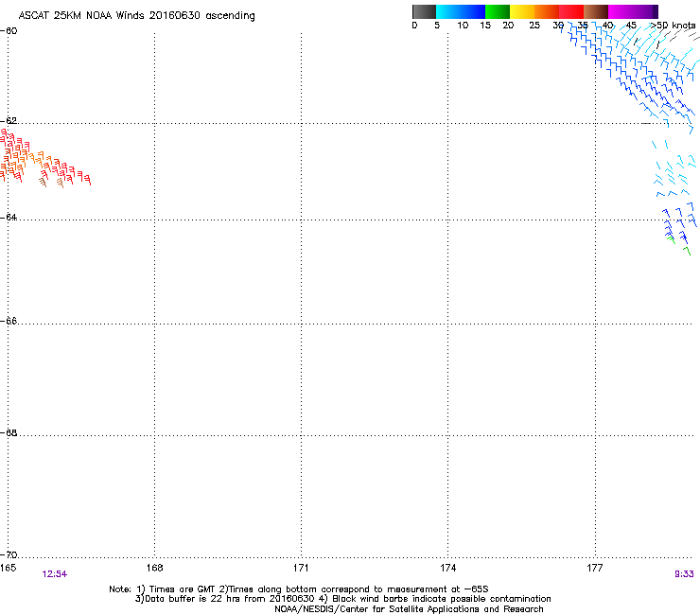Click the latitude label '-62'

pos(9,120)
